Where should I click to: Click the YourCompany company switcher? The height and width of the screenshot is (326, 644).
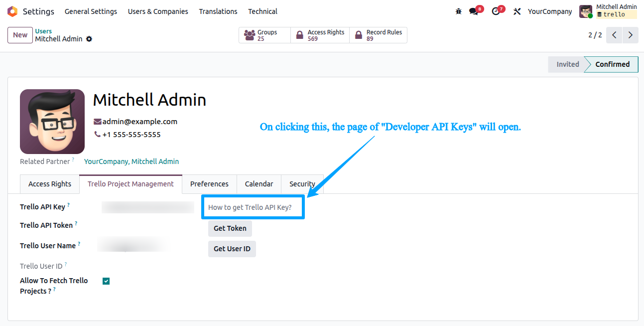point(550,11)
